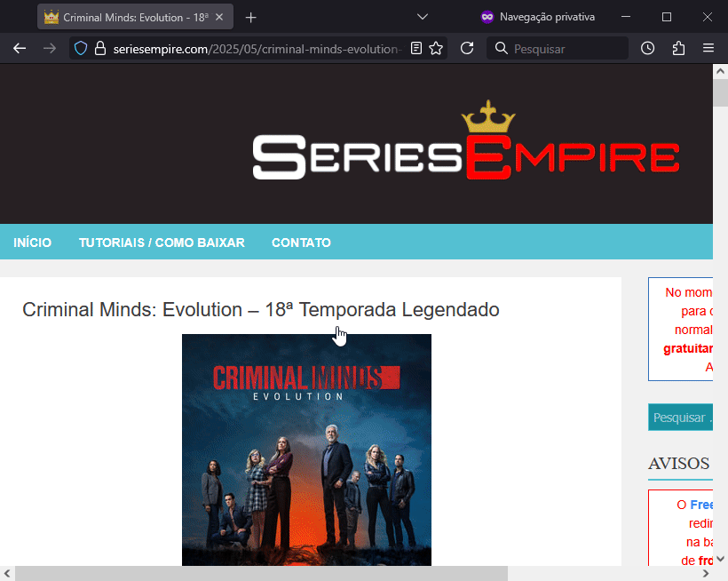Focus the Pesquisar browser search field
The height and width of the screenshot is (581, 728).
(558, 48)
